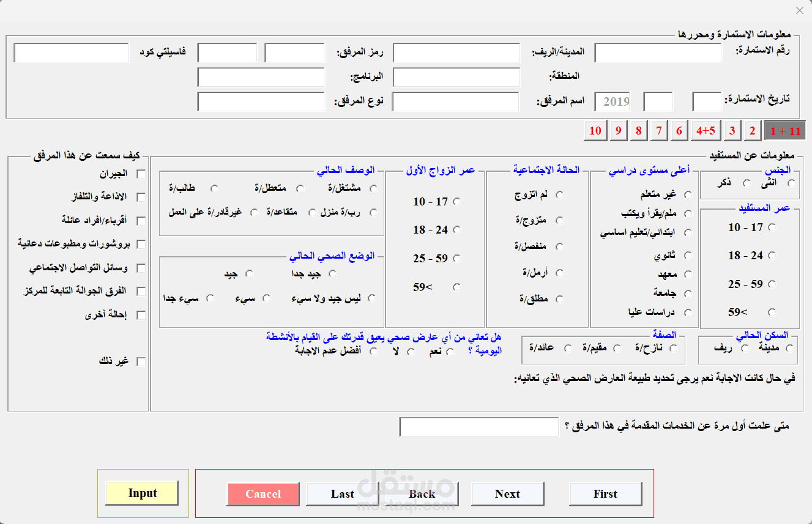Go to page tab 6
The image size is (812, 524).
click(x=679, y=131)
